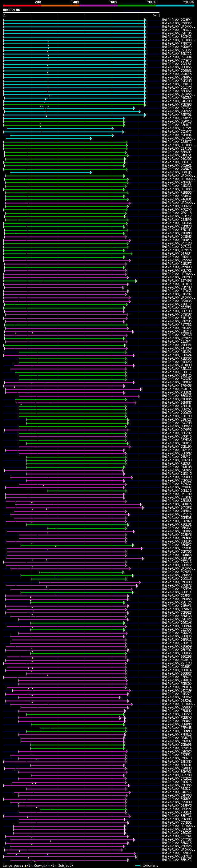Click the UniRef100_C5YAF5 entry

(177, 60)
